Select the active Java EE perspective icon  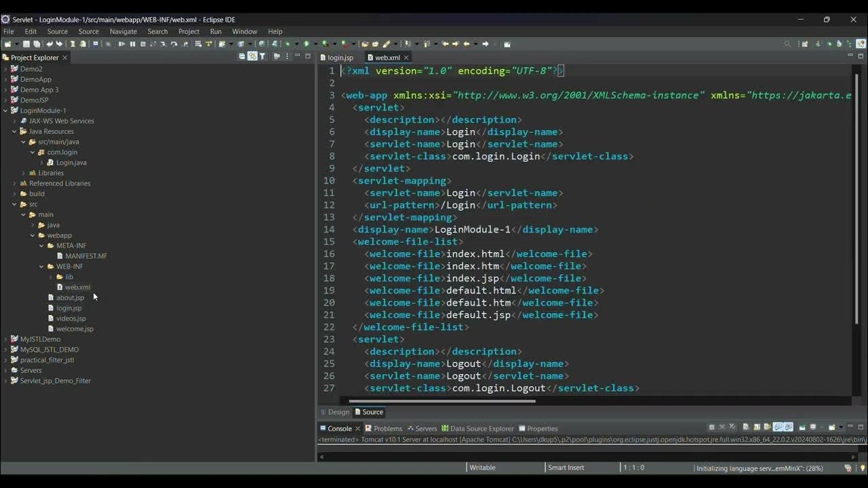(861, 44)
